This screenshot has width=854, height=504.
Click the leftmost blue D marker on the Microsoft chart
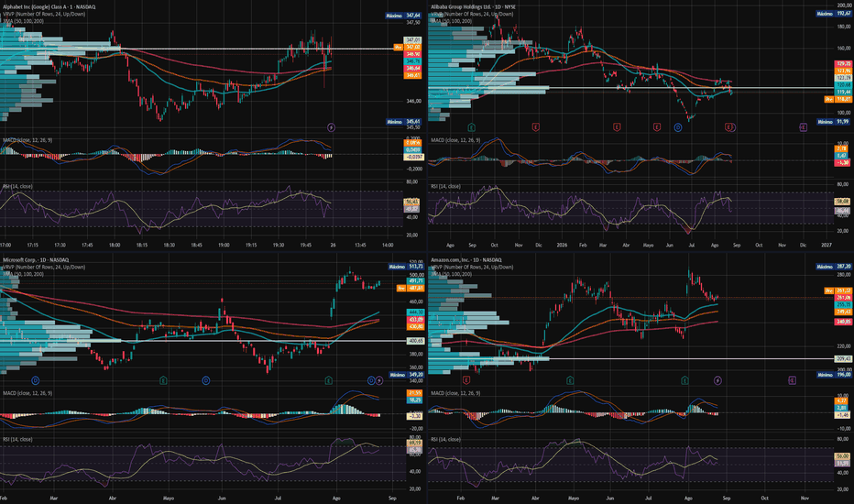tap(36, 380)
